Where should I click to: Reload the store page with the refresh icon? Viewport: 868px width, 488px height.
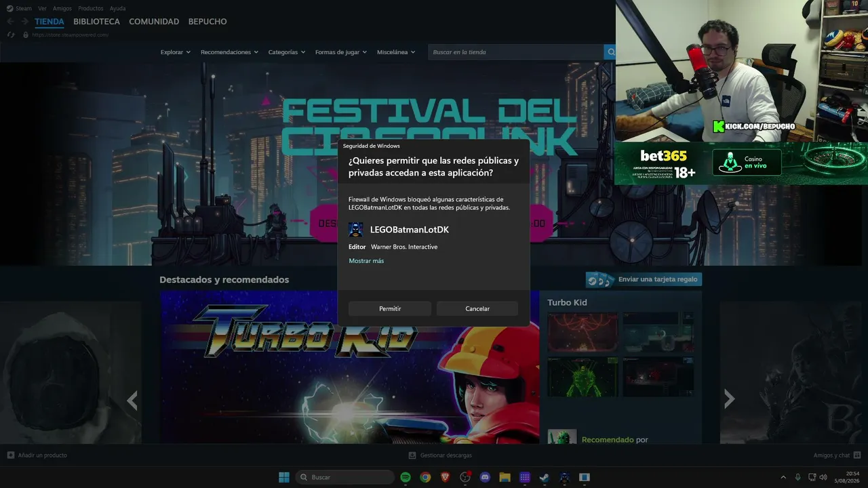click(x=11, y=35)
